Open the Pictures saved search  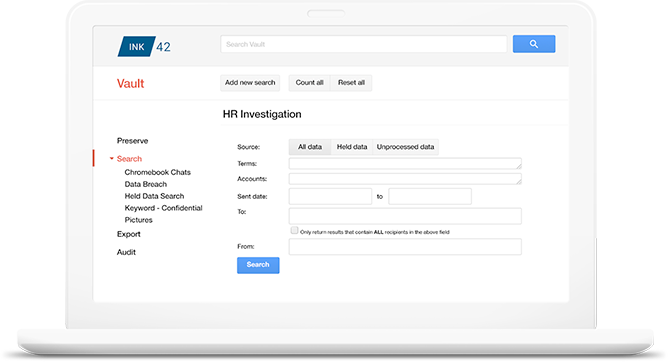click(x=138, y=220)
